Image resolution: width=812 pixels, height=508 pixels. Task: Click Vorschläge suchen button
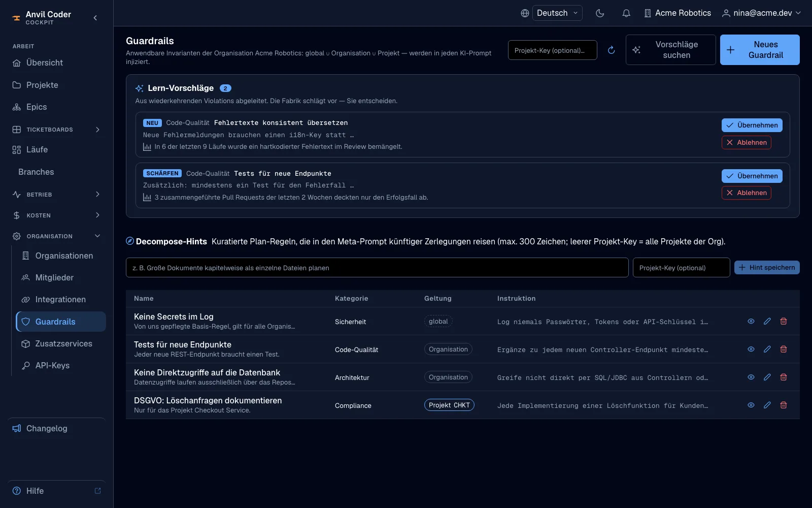pos(670,50)
